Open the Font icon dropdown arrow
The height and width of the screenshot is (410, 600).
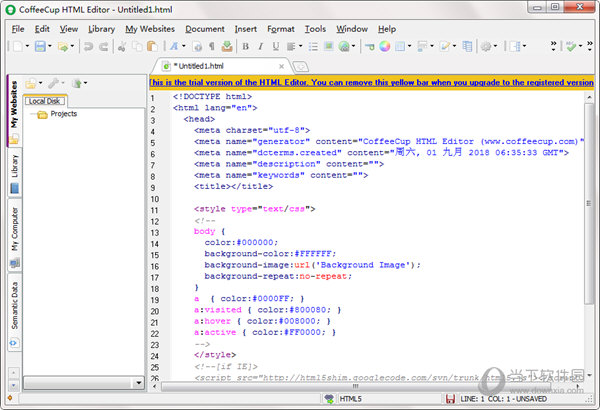(184, 46)
